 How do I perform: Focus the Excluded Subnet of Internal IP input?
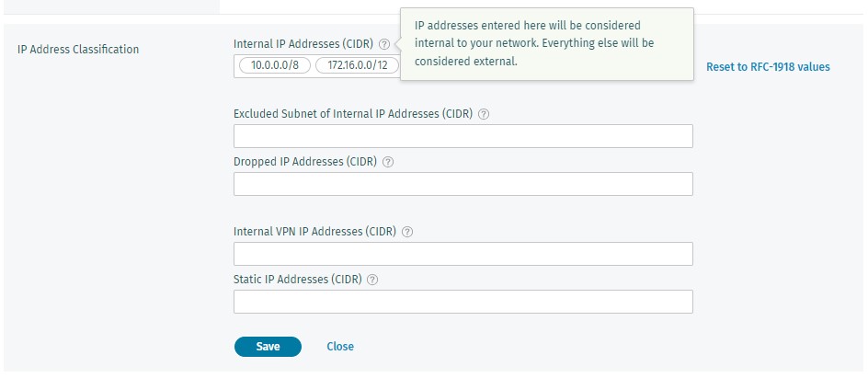463,137
